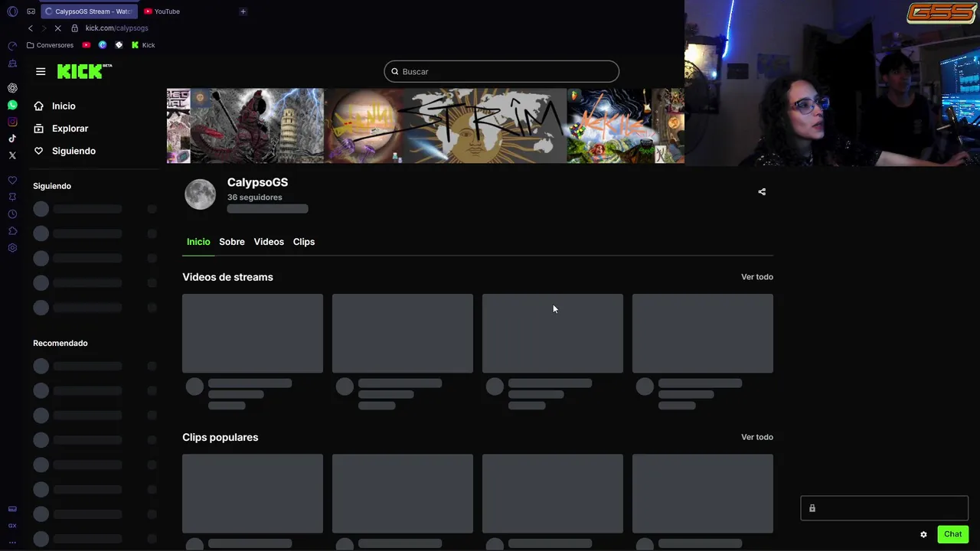Screen dimensions: 980x551
Task: Open the blue C bookmark icon
Action: (x=103, y=45)
